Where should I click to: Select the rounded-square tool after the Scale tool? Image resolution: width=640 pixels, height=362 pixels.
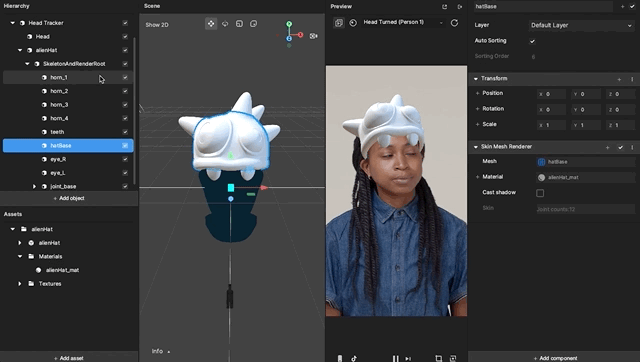point(253,24)
